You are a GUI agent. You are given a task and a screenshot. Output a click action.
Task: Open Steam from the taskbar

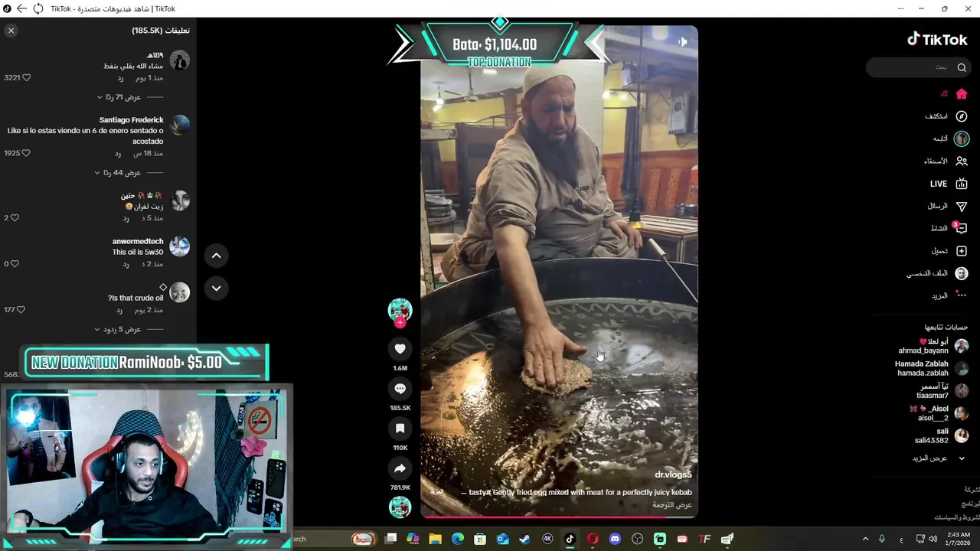(524, 539)
